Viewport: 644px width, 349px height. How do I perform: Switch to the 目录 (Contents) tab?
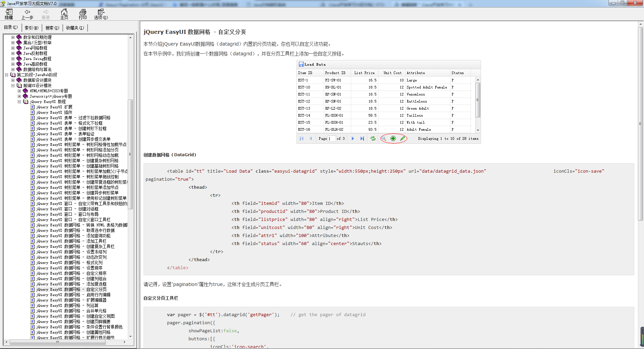click(x=11, y=27)
